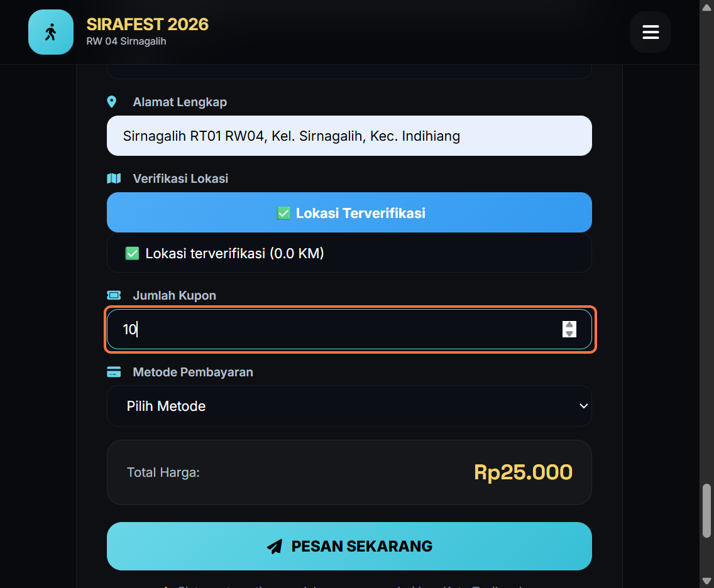This screenshot has width=714, height=588.
Task: Submit order with PESAN SEKARANG button
Action: pyautogui.click(x=349, y=546)
